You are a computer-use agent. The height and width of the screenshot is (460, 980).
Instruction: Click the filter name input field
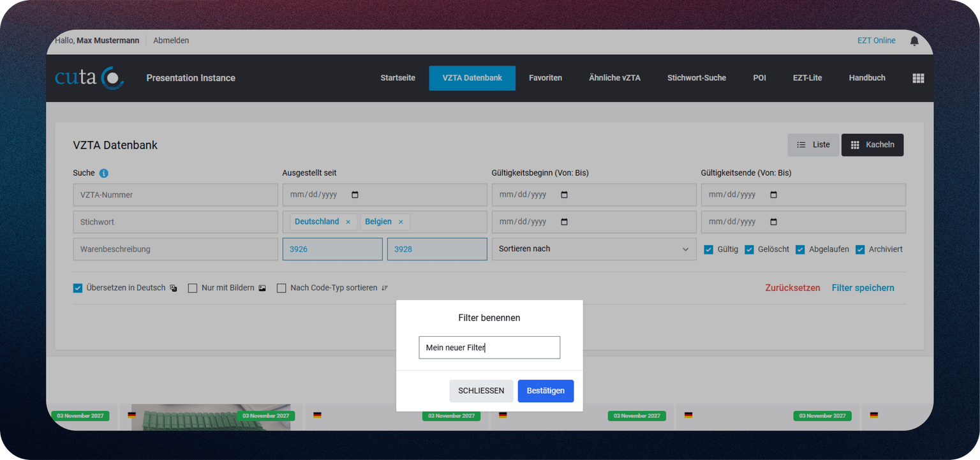489,348
